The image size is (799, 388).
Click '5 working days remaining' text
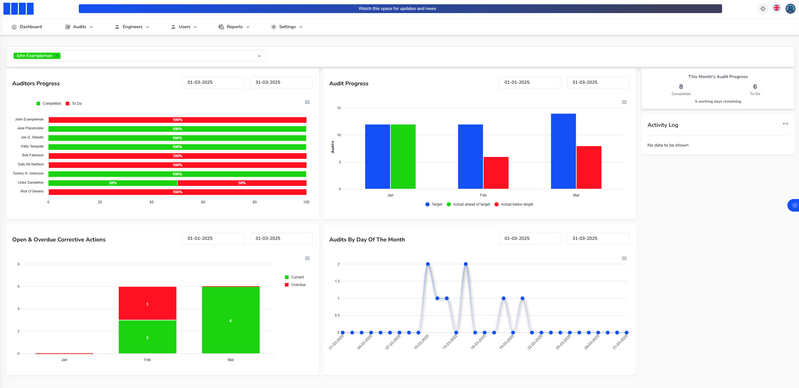718,101
